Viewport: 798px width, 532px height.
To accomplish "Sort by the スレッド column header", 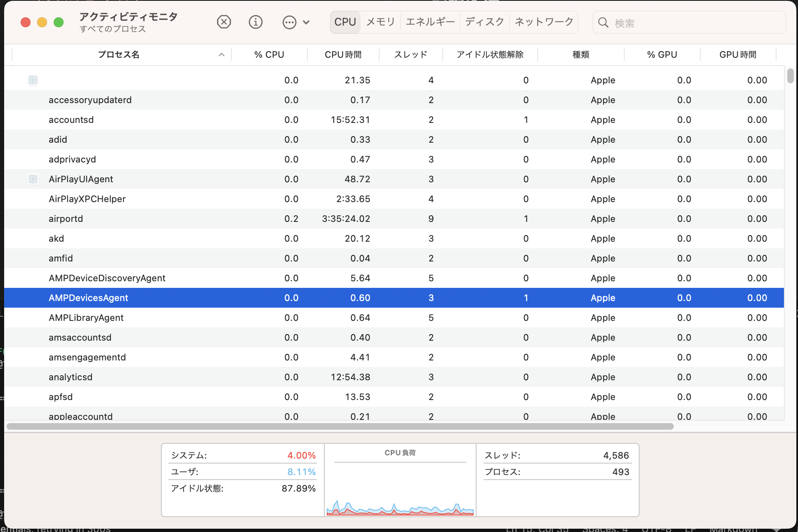I will (x=411, y=54).
